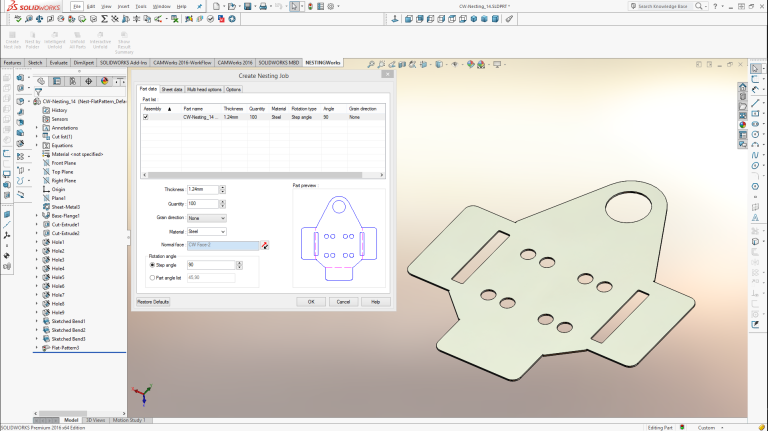The image size is (768, 431).
Task: Expand the Sketched Bend1 feature node
Action: [x=37, y=321]
